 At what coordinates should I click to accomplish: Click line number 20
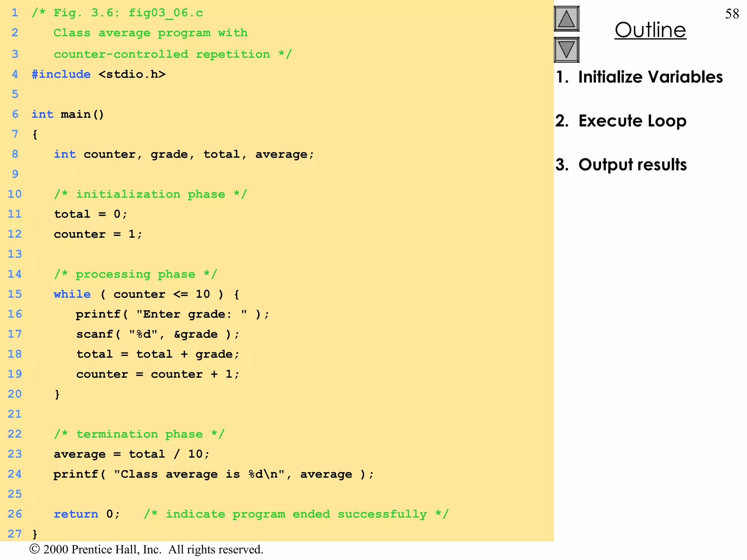15,394
